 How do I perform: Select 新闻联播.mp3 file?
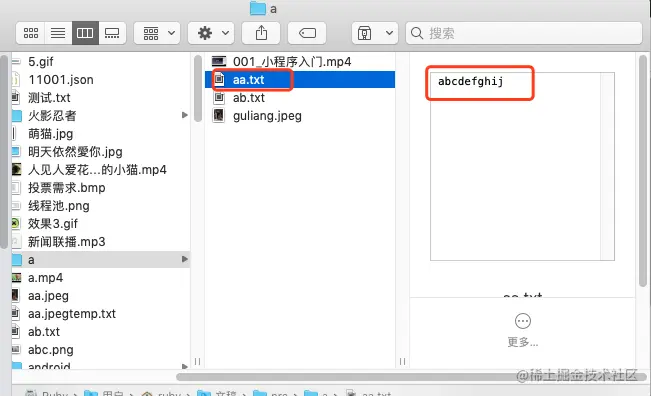click(66, 242)
